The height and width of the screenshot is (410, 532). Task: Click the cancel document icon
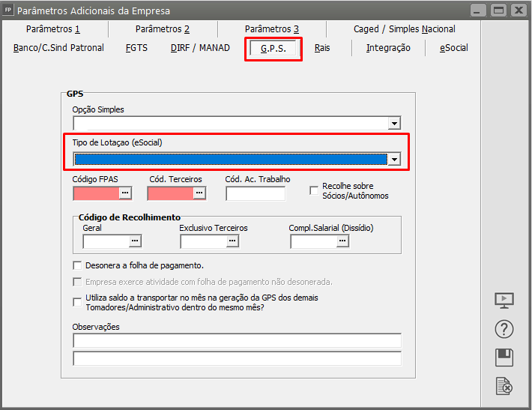(x=504, y=386)
